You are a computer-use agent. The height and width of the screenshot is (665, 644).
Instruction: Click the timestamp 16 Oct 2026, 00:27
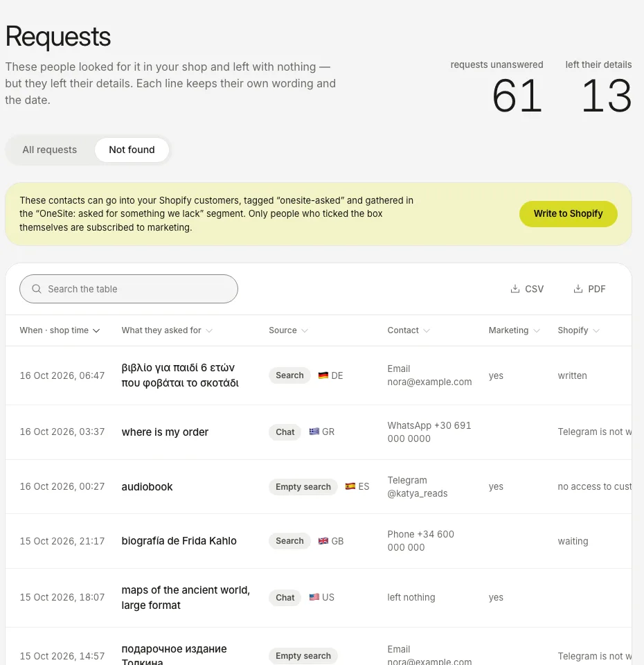[62, 486]
